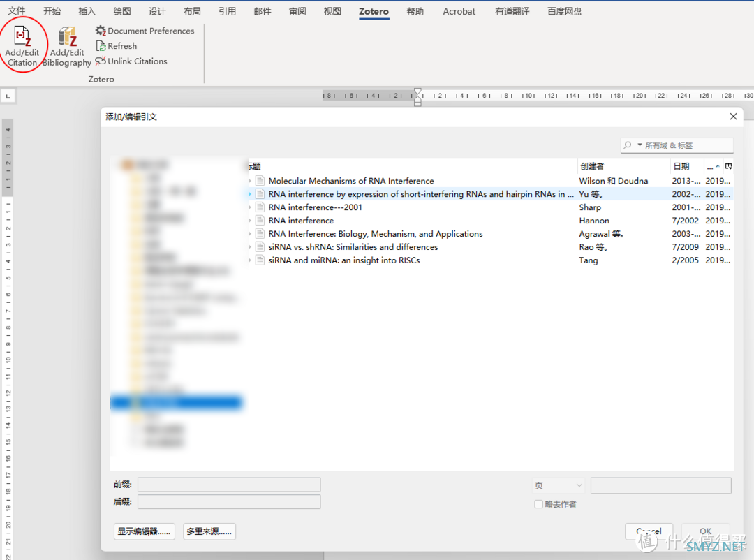Viewport: 754px width, 560px height.
Task: Open the 页 locator type dropdown
Action: (x=559, y=485)
